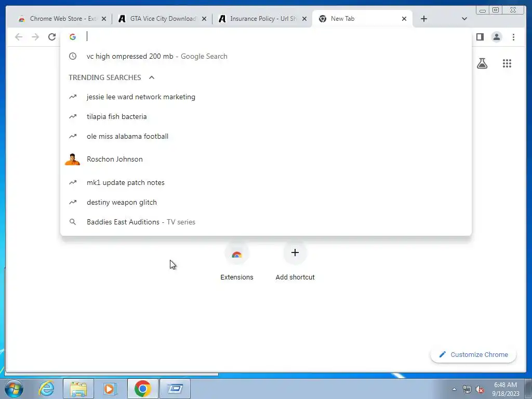Select 'jessie lee ward network marketing' suggestion
The height and width of the screenshot is (399, 532).
265,97
